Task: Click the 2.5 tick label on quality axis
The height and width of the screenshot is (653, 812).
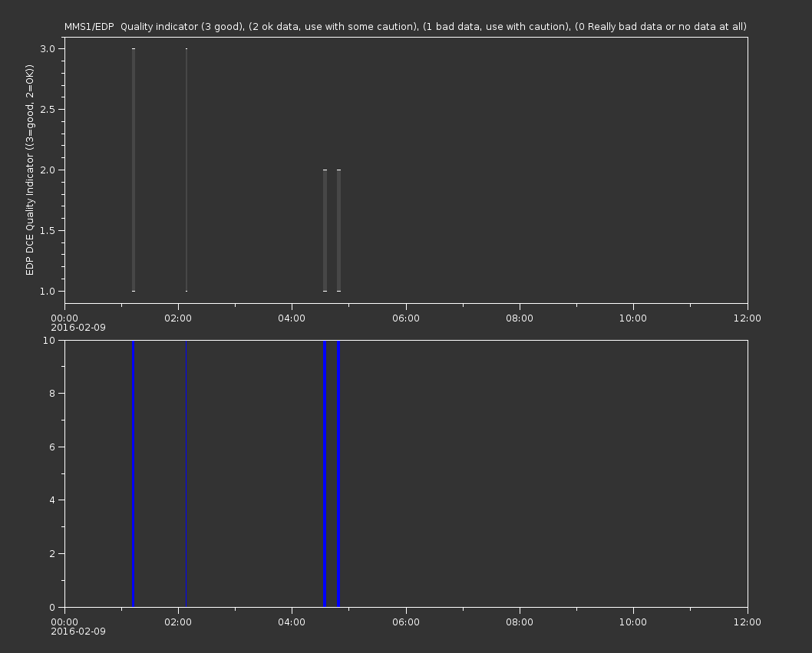Action: point(48,109)
